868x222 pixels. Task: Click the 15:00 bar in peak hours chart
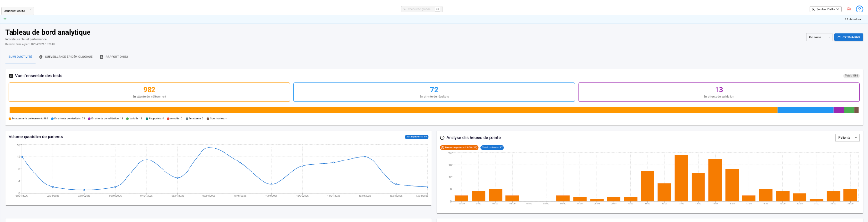click(x=715, y=180)
